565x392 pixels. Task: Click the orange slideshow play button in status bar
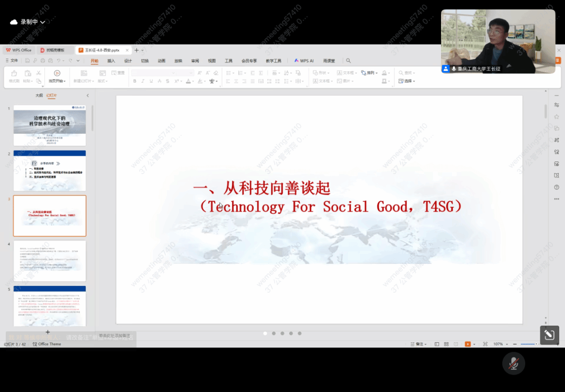tap(468, 344)
